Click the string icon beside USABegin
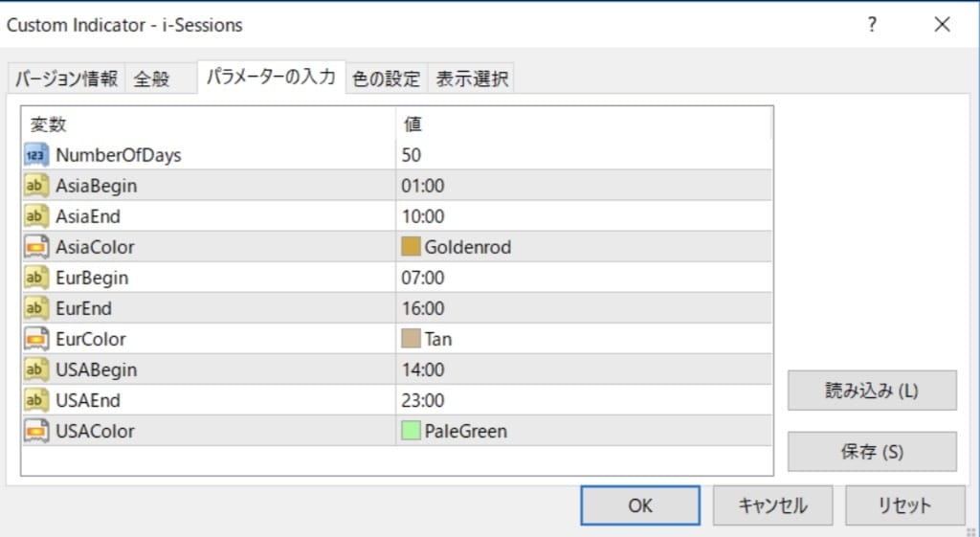Image resolution: width=980 pixels, height=537 pixels. (x=36, y=369)
